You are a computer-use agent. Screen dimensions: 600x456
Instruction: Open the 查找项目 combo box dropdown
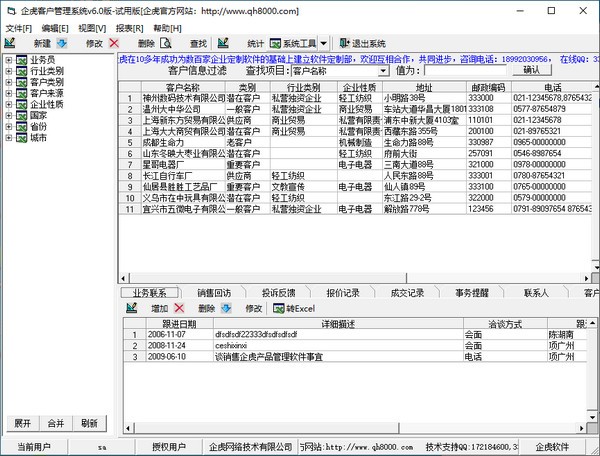[x=383, y=71]
